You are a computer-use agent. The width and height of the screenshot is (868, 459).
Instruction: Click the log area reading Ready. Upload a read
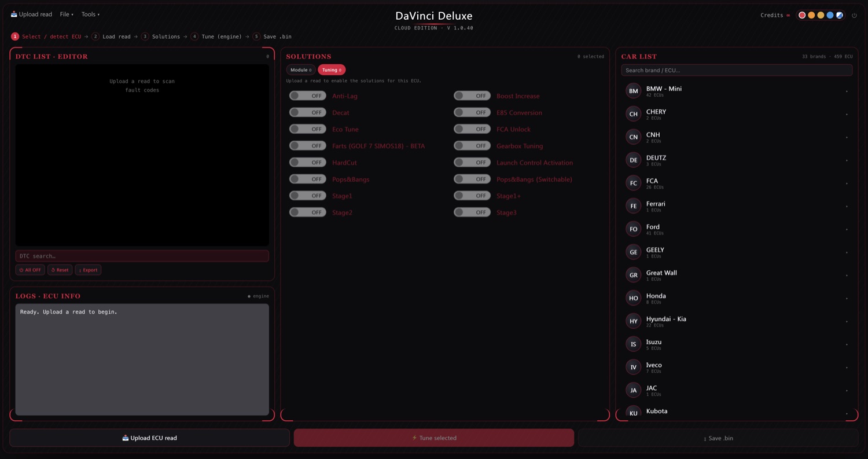click(x=142, y=359)
